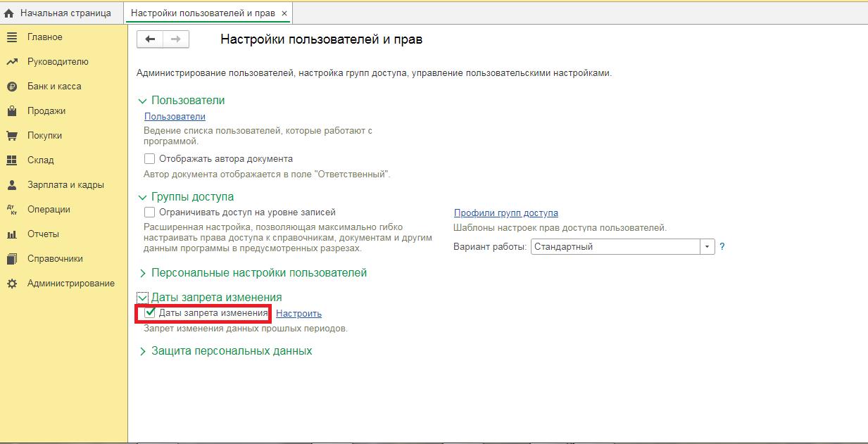Open the Отчеты menu item
The height and width of the screenshot is (444, 868).
pos(43,234)
